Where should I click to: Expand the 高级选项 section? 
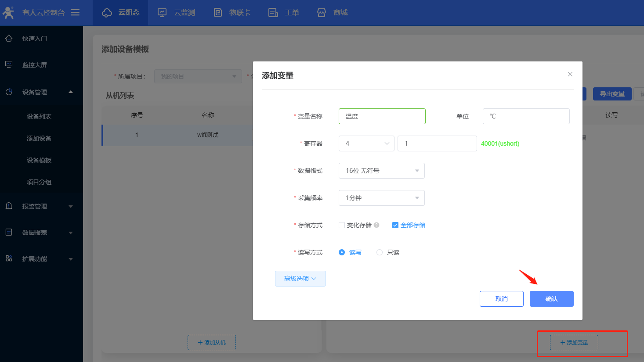[300, 279]
